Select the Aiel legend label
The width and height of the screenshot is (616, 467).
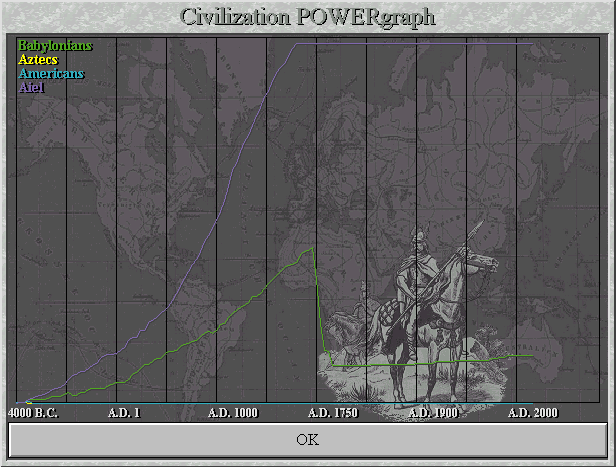[x=31, y=87]
